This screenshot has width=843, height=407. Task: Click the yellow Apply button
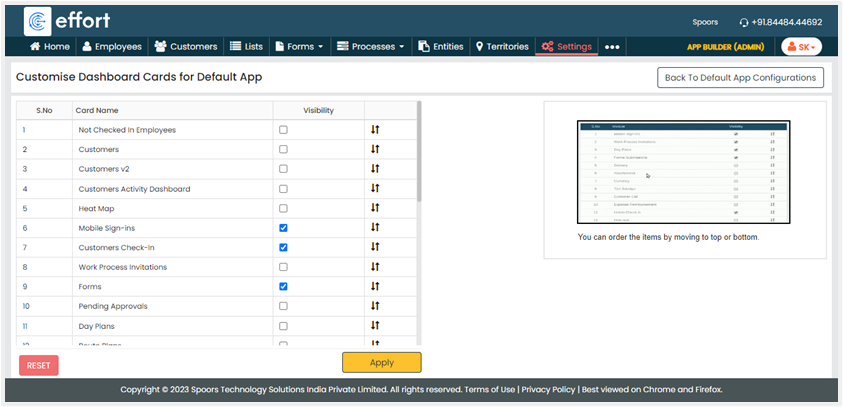click(382, 362)
